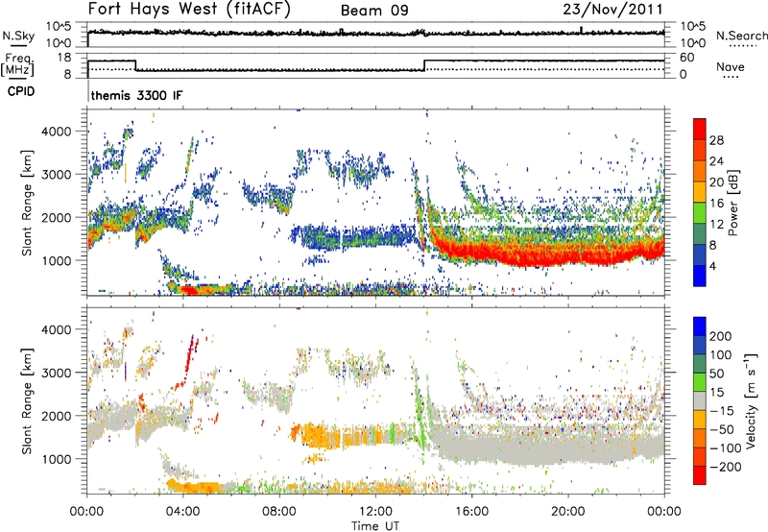Click the 'Nave' legend label

(x=731, y=66)
